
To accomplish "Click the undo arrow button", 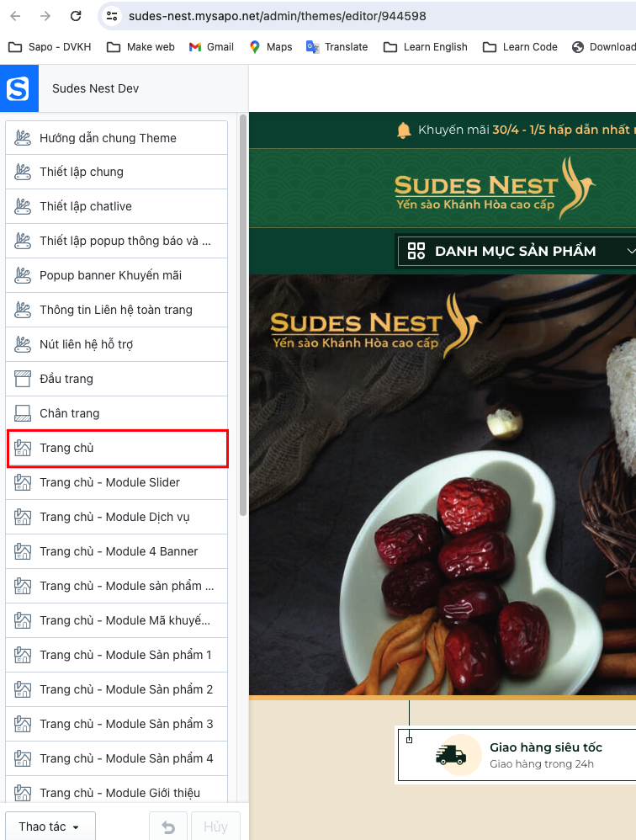I will (168, 827).
